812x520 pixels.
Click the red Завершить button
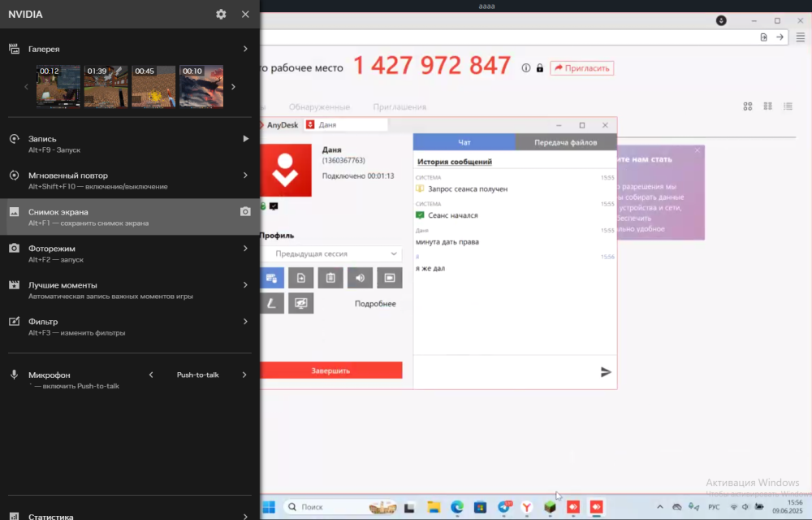tap(331, 370)
